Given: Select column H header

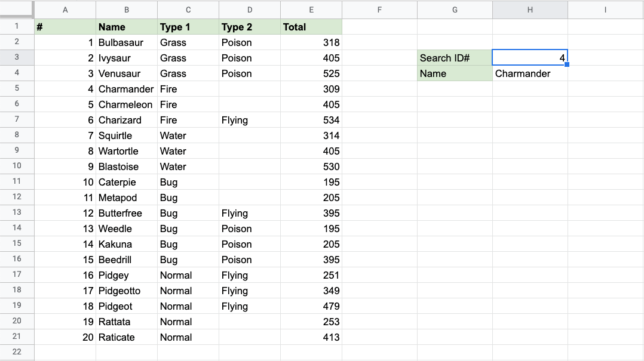Looking at the screenshot, I should [x=530, y=10].
